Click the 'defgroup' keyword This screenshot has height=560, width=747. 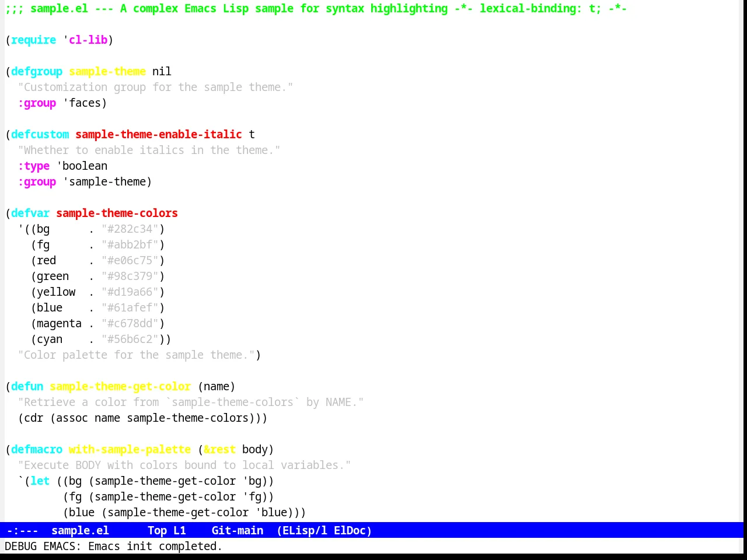[x=37, y=71]
